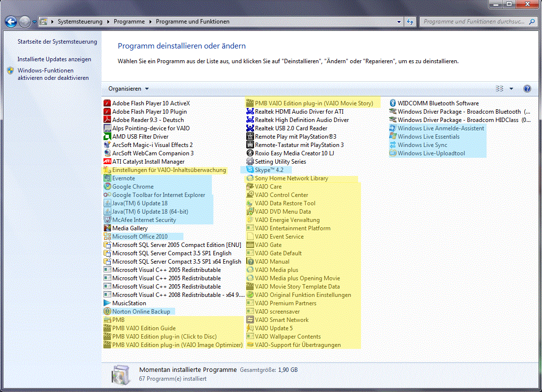This screenshot has height=392, width=542.
Task: Click the Setting Utility Series gear icon
Action: (x=250, y=162)
